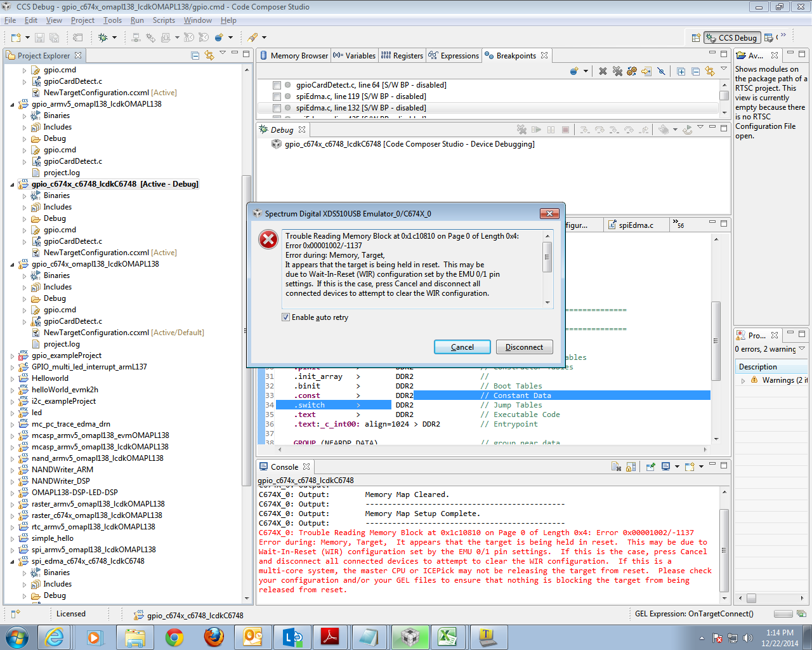Image resolution: width=812 pixels, height=650 pixels.
Task: Expand the Helloworld project node
Action: click(x=13, y=378)
